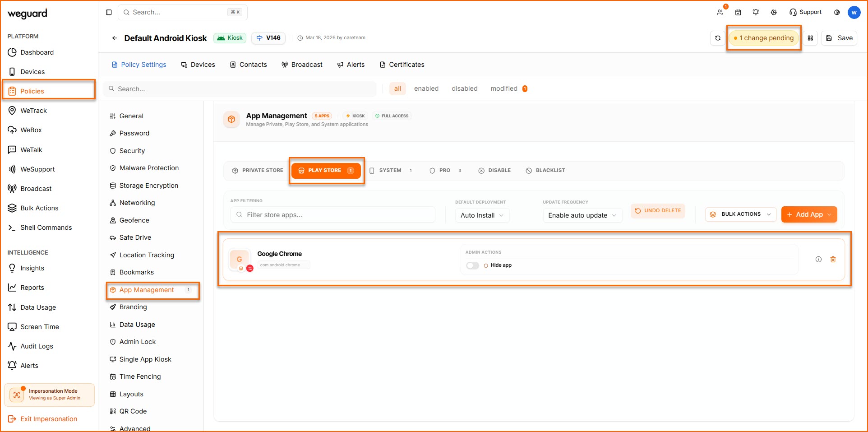868x432 pixels.
Task: Open the Auto Install deployment dropdown
Action: point(482,215)
